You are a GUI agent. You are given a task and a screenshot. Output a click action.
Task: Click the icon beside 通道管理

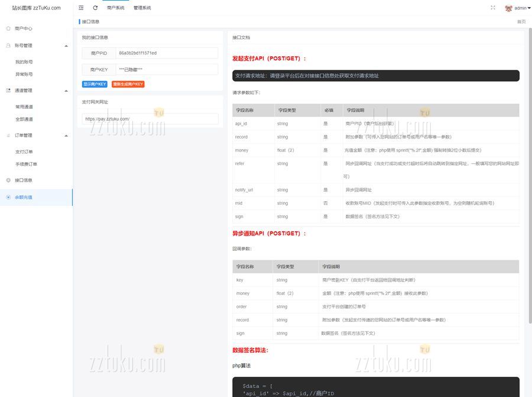tap(8, 91)
